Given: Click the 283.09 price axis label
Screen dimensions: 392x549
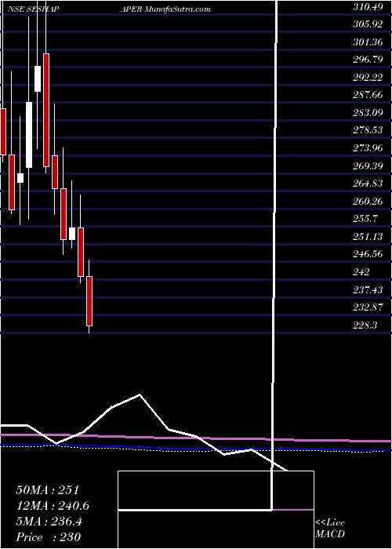Looking at the screenshot, I should pyautogui.click(x=367, y=113).
